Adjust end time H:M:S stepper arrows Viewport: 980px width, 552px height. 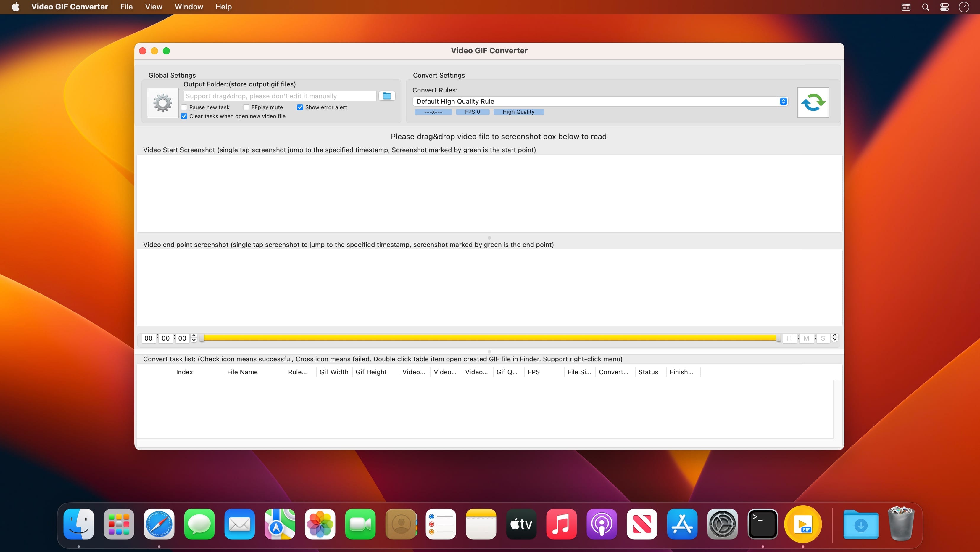click(835, 338)
